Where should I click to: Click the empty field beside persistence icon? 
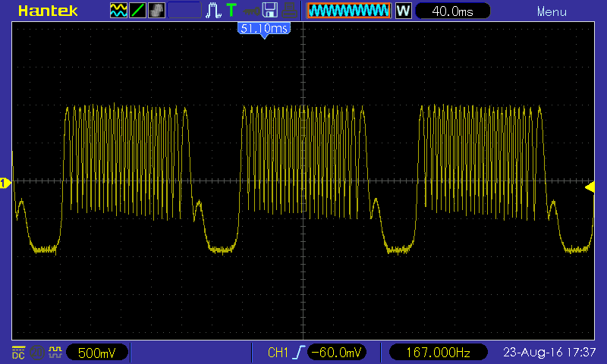coord(184,11)
